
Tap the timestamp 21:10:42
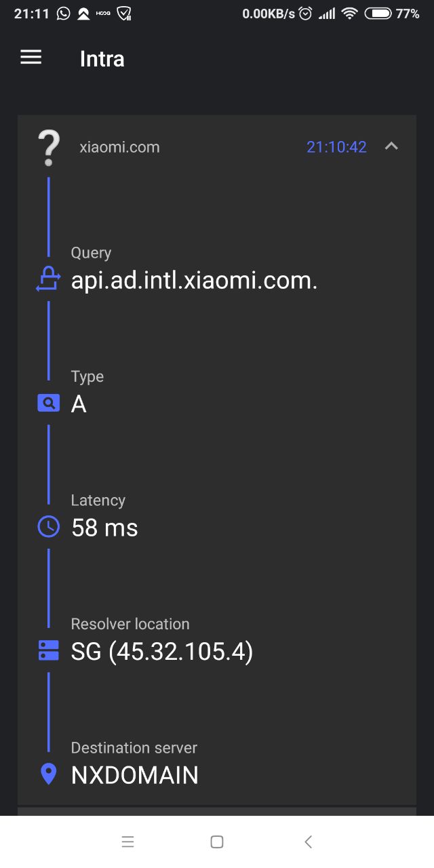click(336, 146)
